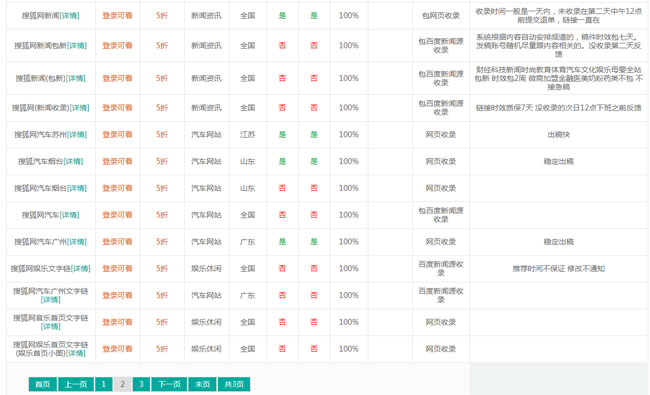Select the 出稿快 remark cell
The height and width of the screenshot is (395, 650).
(558, 135)
